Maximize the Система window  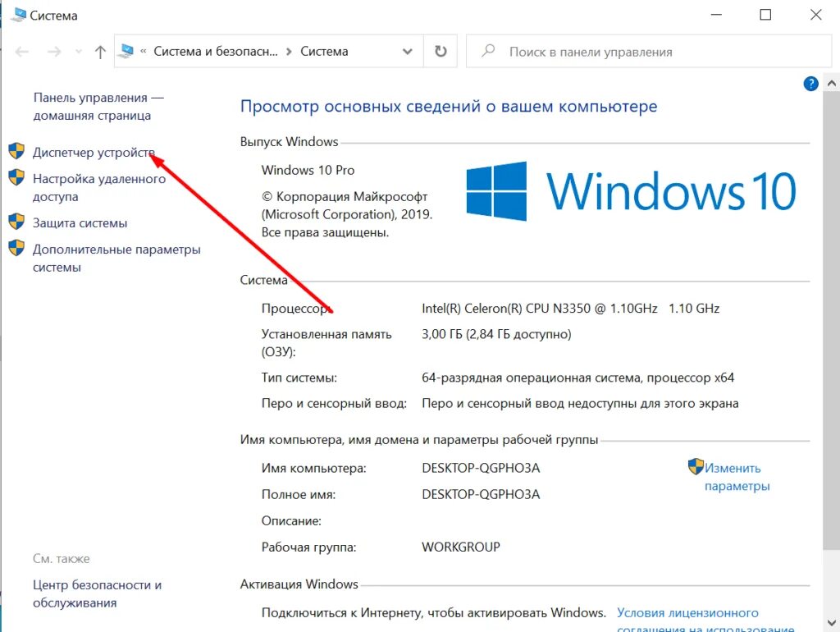pyautogui.click(x=765, y=15)
